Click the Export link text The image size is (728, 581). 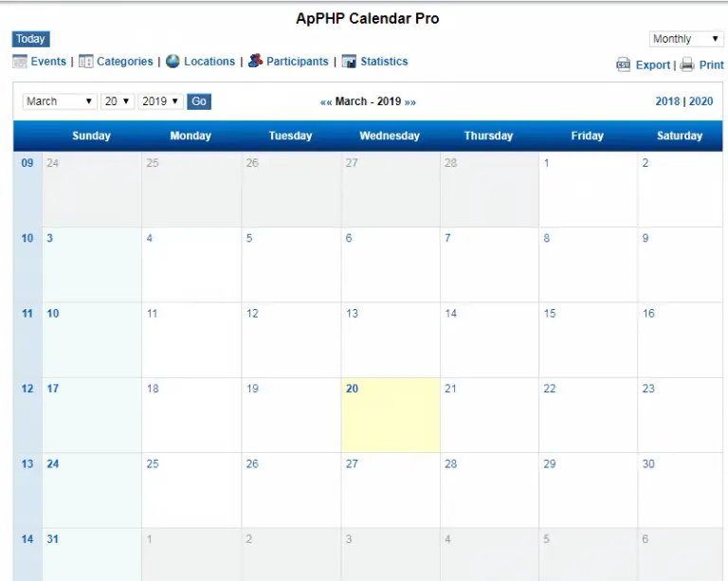click(653, 65)
